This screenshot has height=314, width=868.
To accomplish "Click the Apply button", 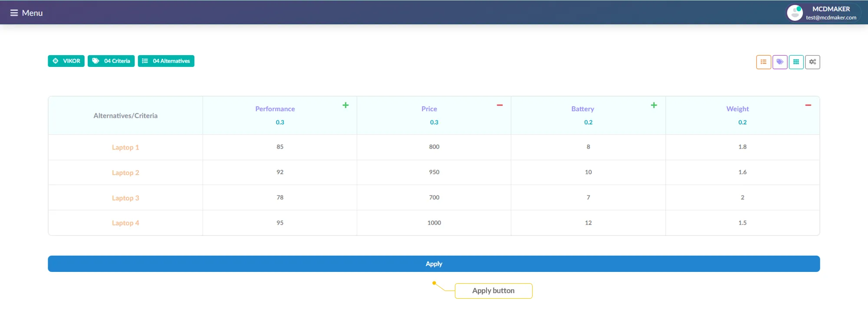I will click(x=434, y=264).
